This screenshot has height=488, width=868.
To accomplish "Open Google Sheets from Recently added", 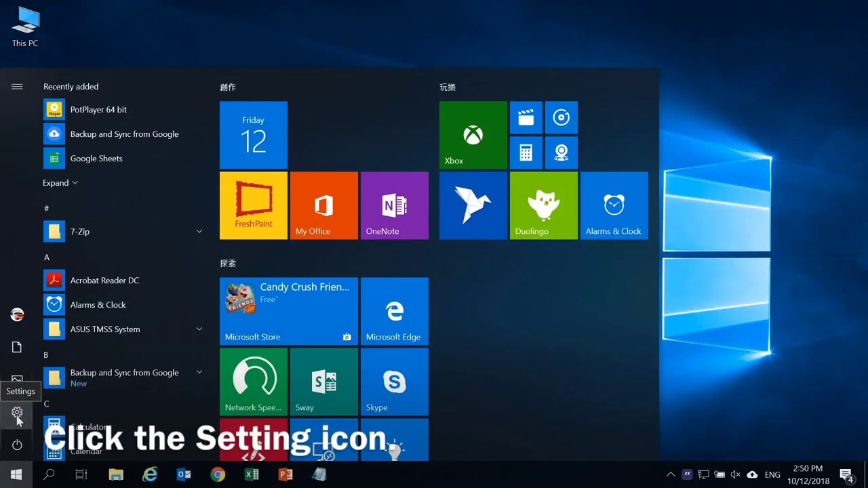I will click(x=122, y=159).
